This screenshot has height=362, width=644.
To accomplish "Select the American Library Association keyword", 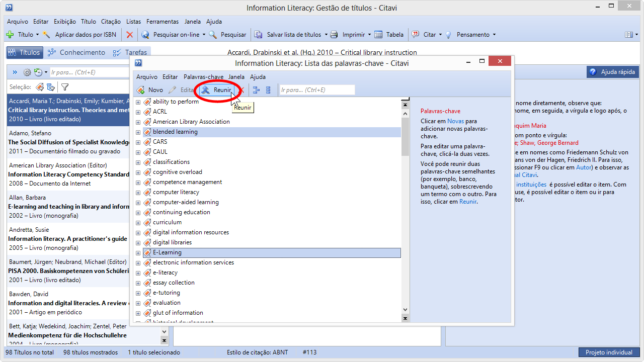I will pos(191,122).
